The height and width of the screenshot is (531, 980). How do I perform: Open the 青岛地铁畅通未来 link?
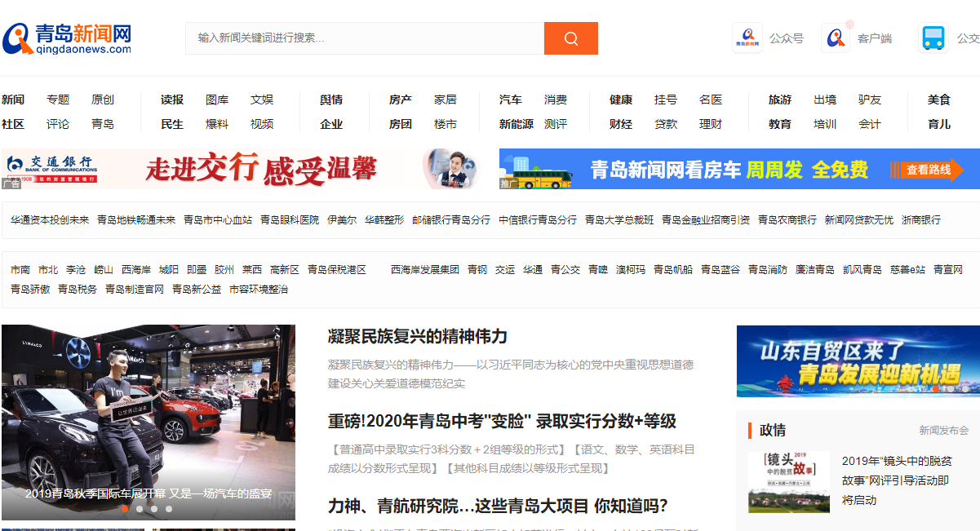pos(136,220)
